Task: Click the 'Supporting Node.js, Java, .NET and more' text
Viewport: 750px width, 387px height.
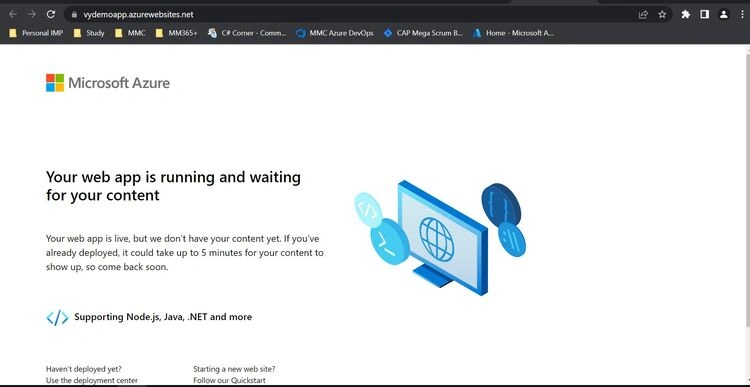Action: [x=163, y=317]
